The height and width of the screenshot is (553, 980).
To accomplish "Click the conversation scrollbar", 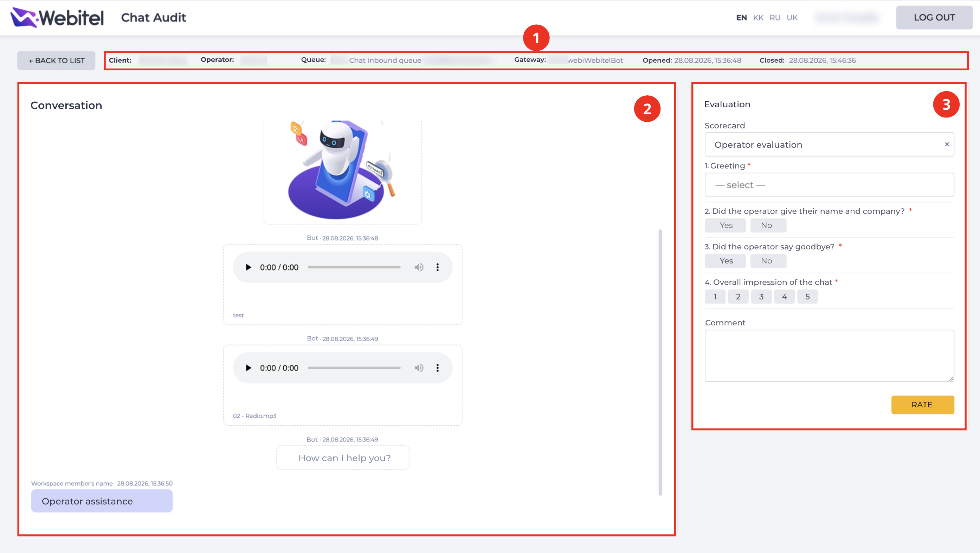I will 660,362.
